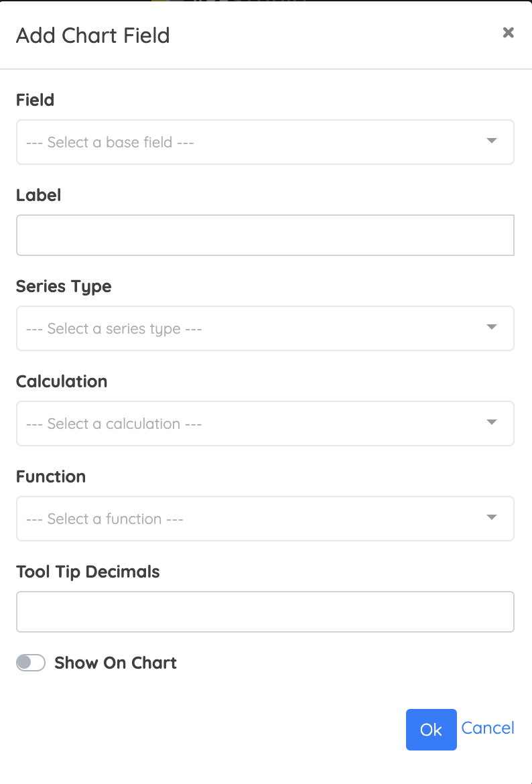Viewport: 532px width, 784px height.
Task: Click the caret arrow in the Series Type dropdown
Action: (x=492, y=327)
